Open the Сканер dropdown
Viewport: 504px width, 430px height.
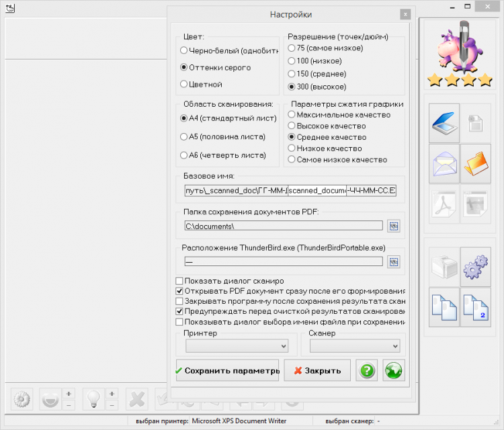[355, 346]
